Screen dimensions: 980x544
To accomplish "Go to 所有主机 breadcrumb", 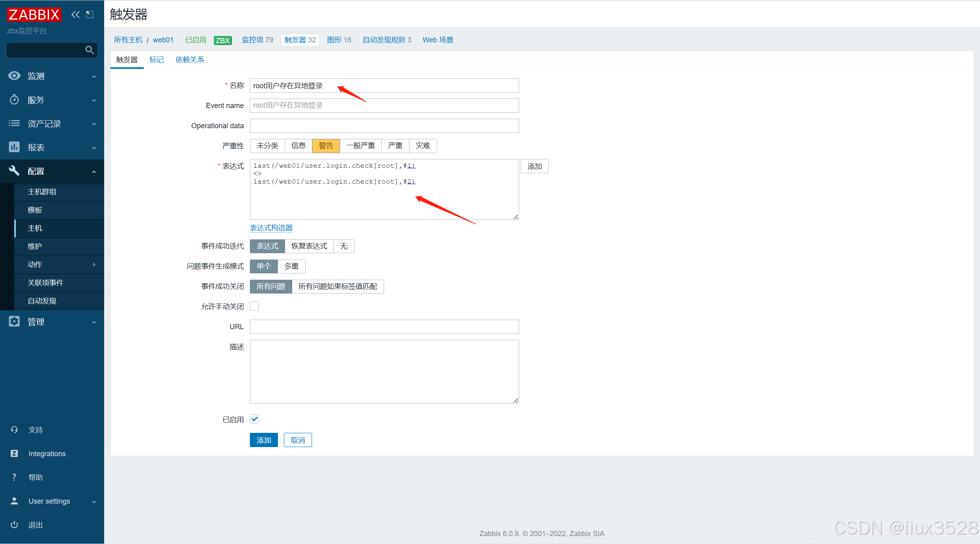I will coord(128,40).
